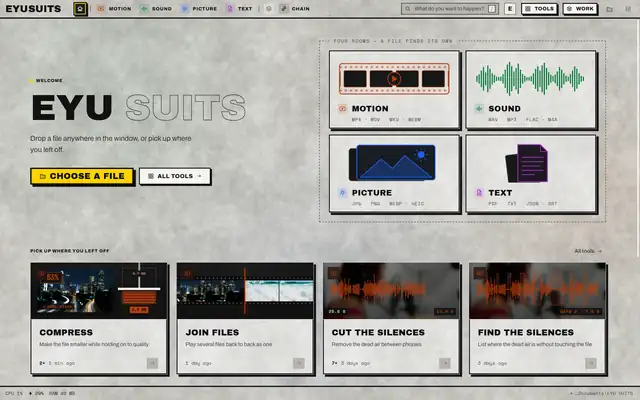The width and height of the screenshot is (640, 400).
Task: Click the FIND THE SILENCES card title
Action: pyautogui.click(x=526, y=332)
